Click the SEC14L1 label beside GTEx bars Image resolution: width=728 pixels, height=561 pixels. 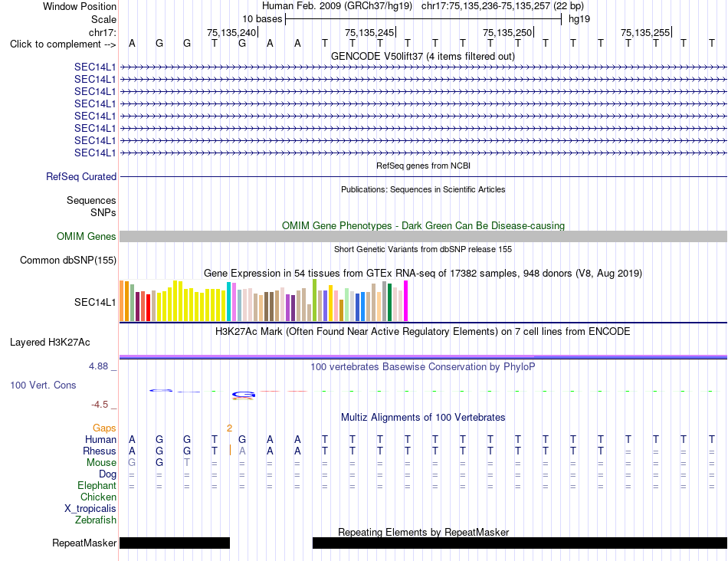(95, 302)
